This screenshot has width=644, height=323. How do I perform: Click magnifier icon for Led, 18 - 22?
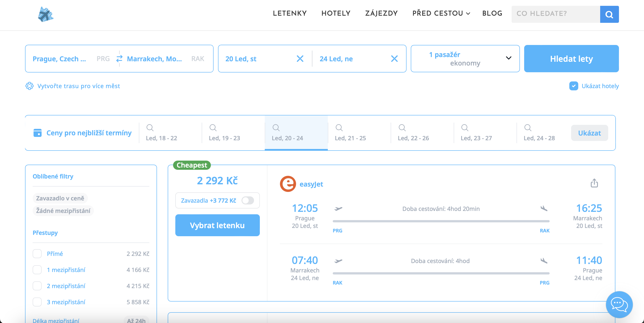(150, 128)
